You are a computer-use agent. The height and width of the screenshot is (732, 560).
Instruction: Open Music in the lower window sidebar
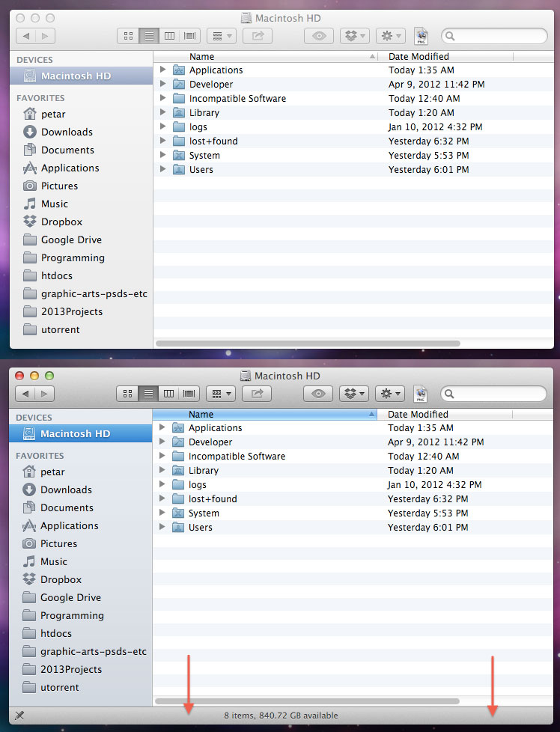pos(80,561)
